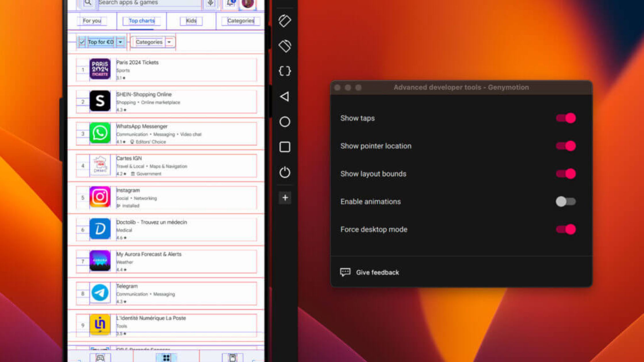Tap the microphone voice search icon
Screen dimensions: 644x362
tap(210, 3)
